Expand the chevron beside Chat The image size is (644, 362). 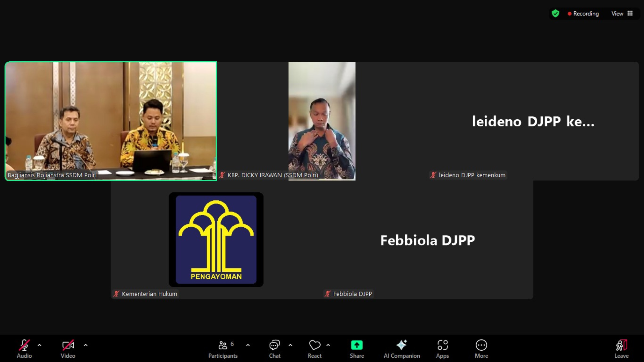point(290,345)
